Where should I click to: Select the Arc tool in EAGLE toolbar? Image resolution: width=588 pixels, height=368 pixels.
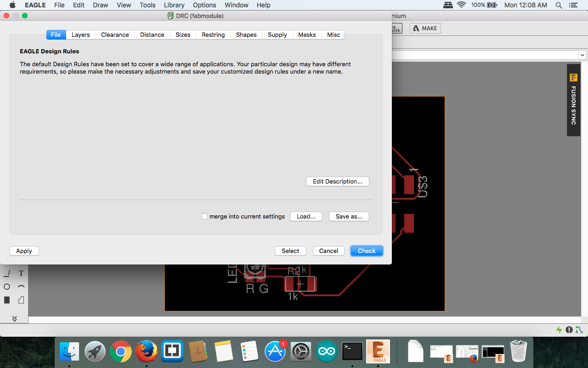[x=21, y=287]
